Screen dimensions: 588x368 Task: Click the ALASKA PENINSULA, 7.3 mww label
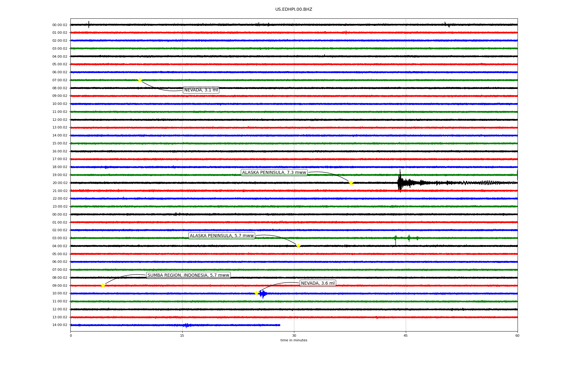pos(274,173)
